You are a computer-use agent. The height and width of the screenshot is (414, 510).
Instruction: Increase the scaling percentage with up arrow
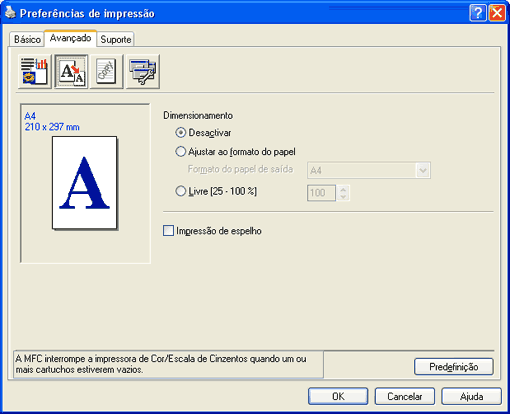(x=343, y=189)
